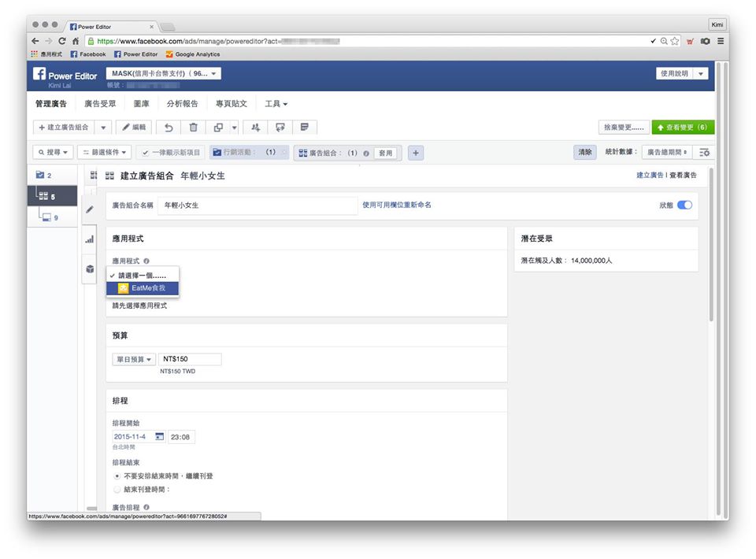
Task: Choose 請選擇一個…… option in app list
Action: [x=143, y=276]
